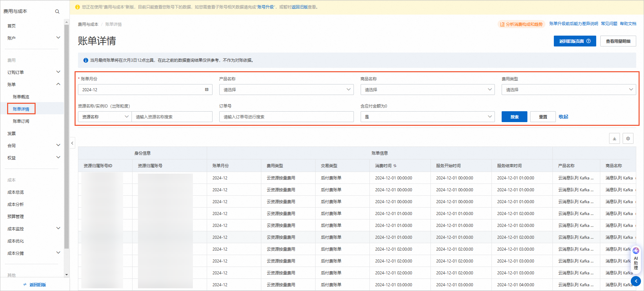The height and width of the screenshot is (291, 644).
Task: Click the 重置 button
Action: [543, 117]
